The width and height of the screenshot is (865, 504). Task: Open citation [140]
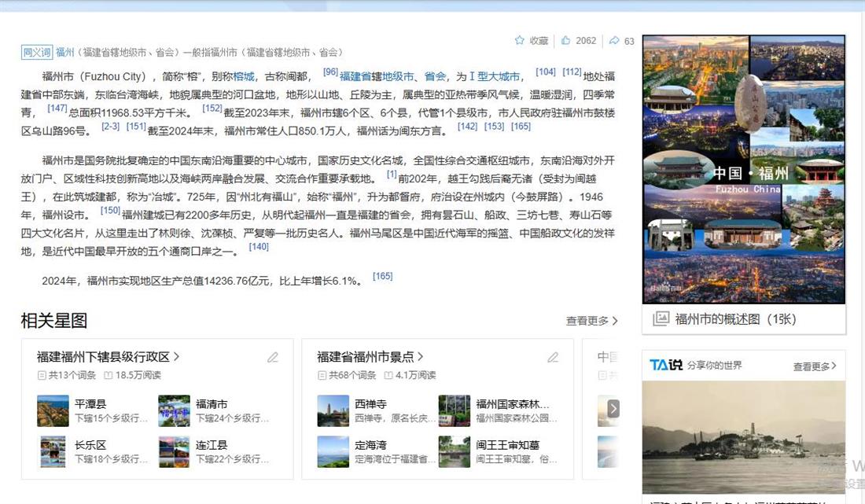(259, 246)
